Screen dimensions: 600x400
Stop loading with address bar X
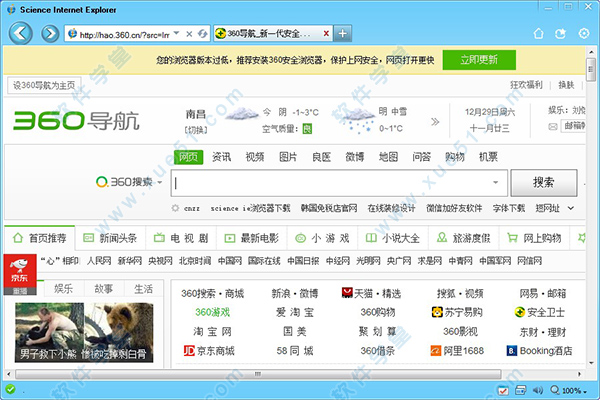(189, 34)
